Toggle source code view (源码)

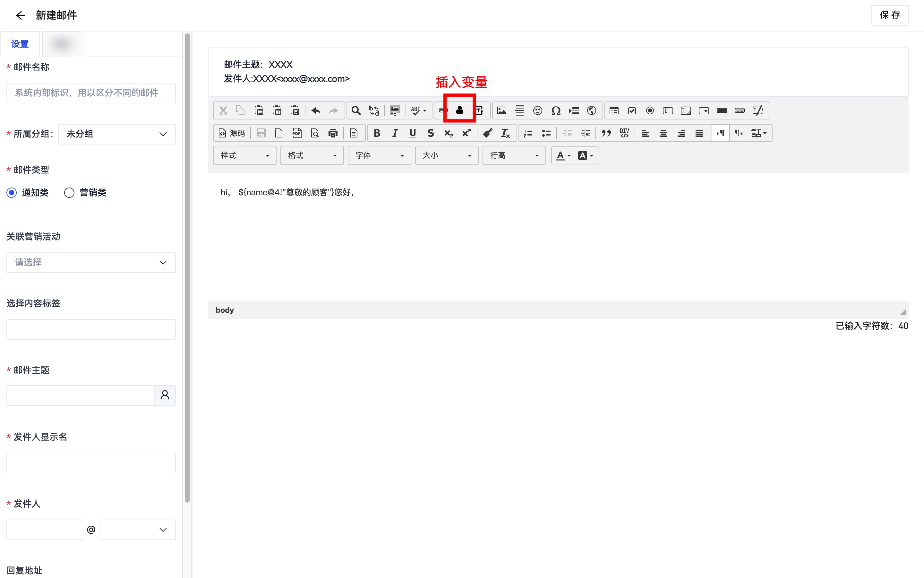[x=232, y=133]
